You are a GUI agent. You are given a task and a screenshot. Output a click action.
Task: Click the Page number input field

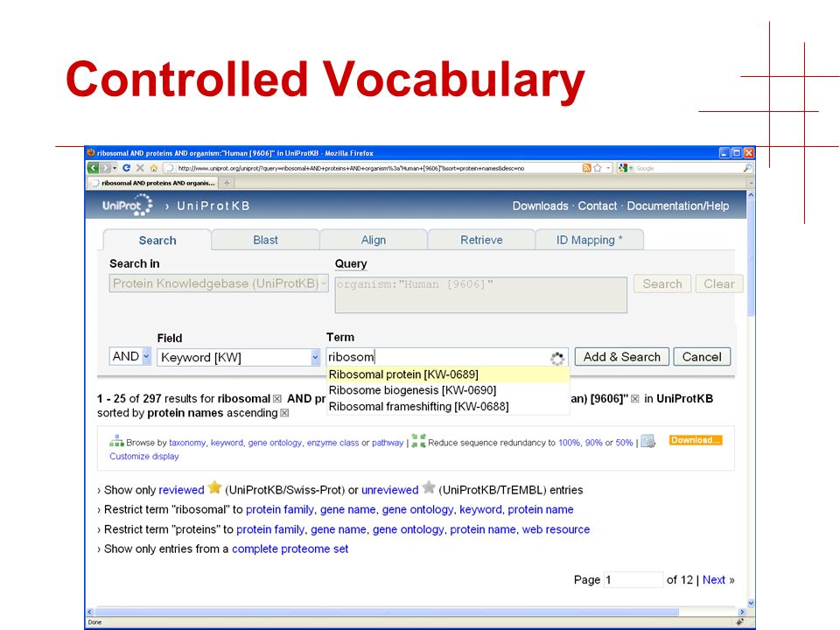pyautogui.click(x=633, y=579)
